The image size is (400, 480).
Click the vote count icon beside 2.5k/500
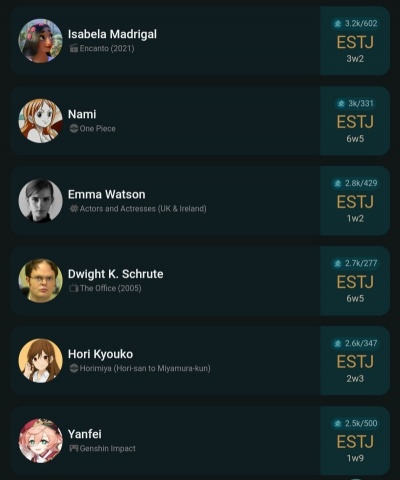point(338,423)
